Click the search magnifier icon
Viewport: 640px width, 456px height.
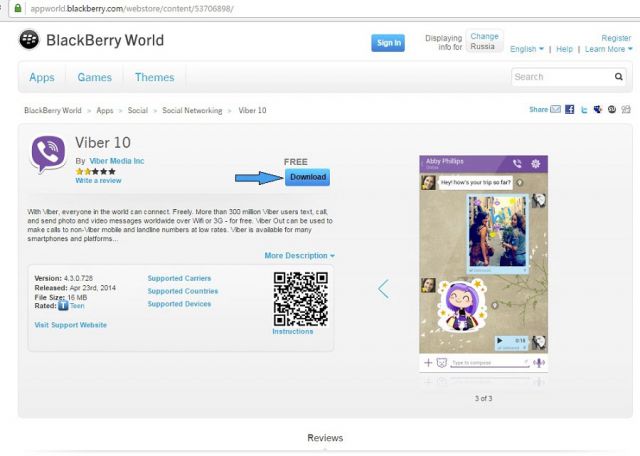coord(619,76)
